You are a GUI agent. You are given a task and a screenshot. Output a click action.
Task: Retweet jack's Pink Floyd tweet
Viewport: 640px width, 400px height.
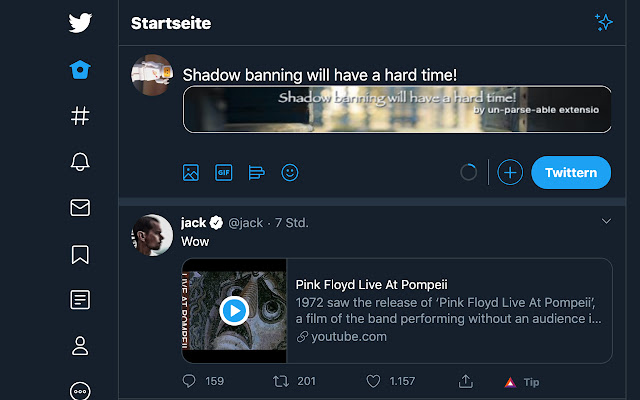[x=281, y=381]
